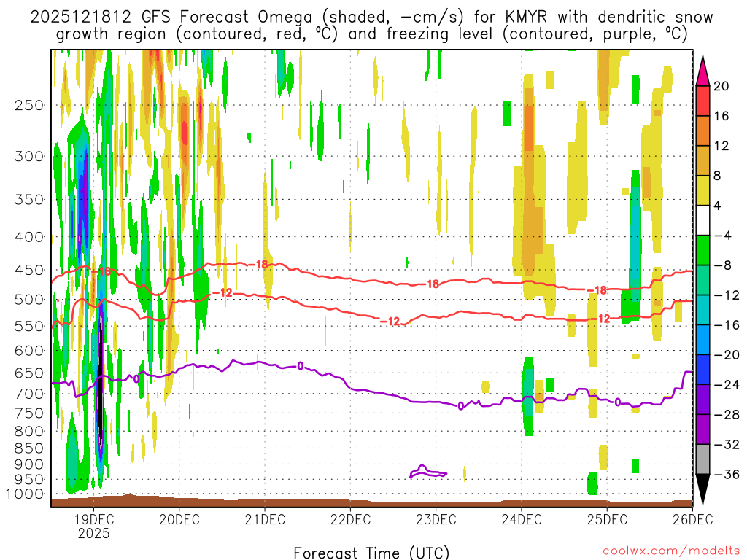Image resolution: width=747 pixels, height=560 pixels.
Task: Click the -18 contour label near 23DEC
Action: [x=429, y=284]
